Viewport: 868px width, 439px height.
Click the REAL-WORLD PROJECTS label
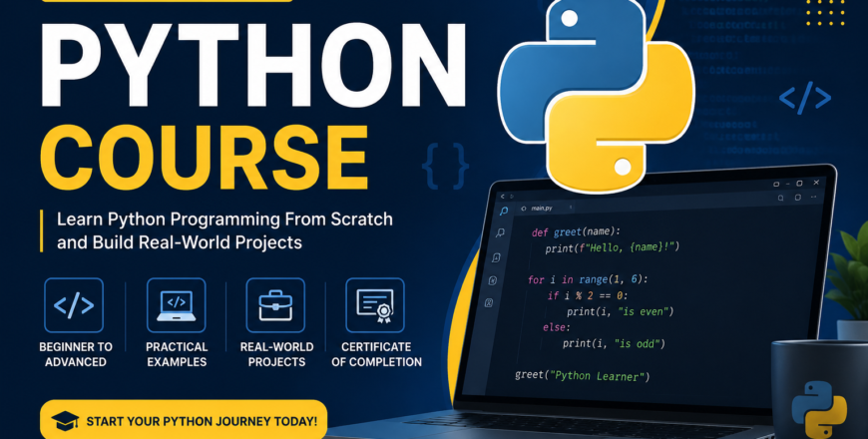click(276, 355)
